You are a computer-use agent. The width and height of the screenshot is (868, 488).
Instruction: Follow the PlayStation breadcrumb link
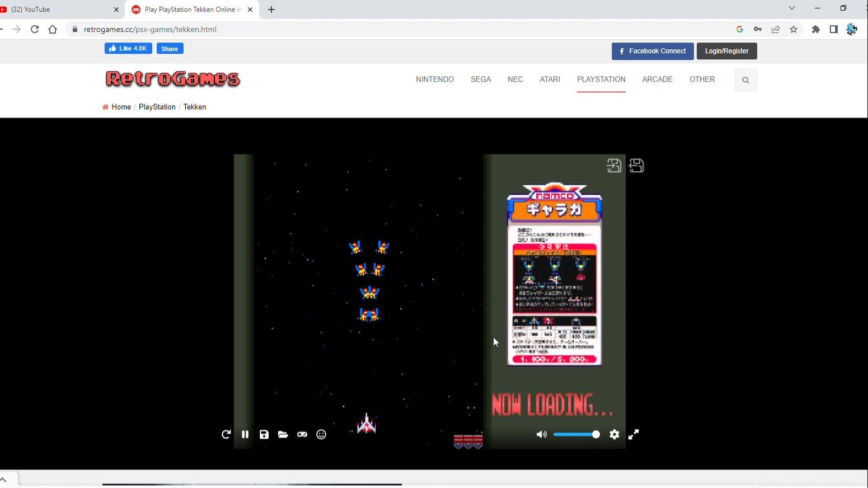click(x=157, y=107)
